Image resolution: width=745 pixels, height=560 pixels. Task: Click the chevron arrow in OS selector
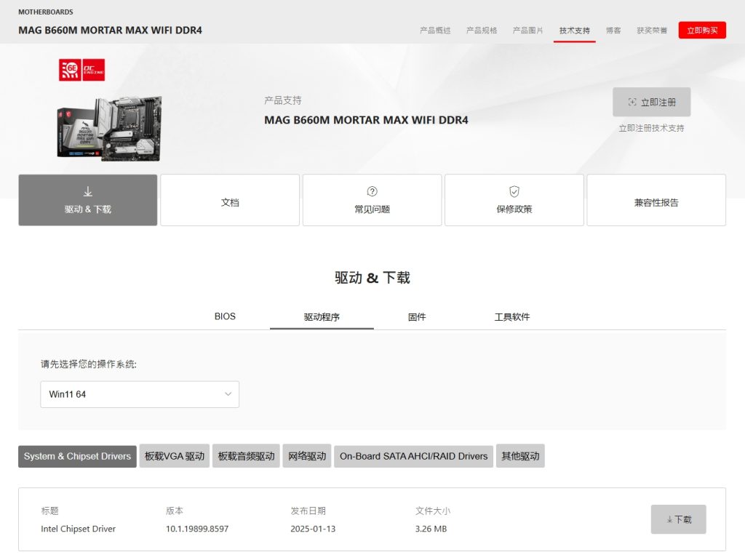click(228, 394)
